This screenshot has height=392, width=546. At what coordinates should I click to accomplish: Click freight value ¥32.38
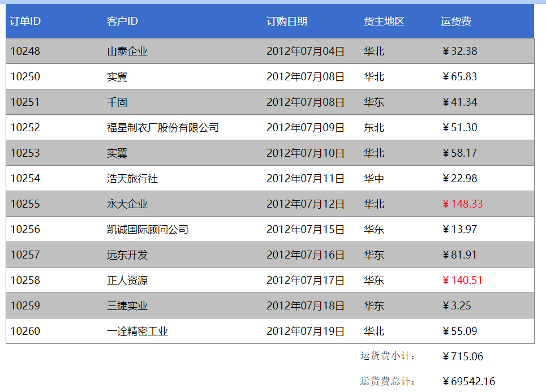459,51
